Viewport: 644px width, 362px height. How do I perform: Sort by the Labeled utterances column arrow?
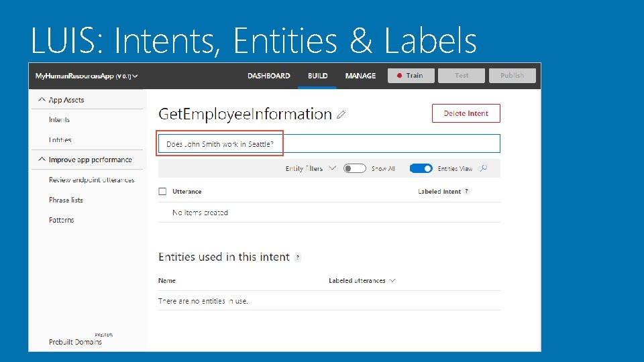392,281
